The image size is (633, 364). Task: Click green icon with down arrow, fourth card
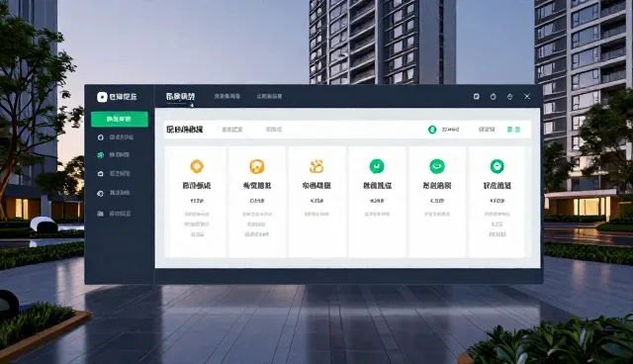click(377, 166)
